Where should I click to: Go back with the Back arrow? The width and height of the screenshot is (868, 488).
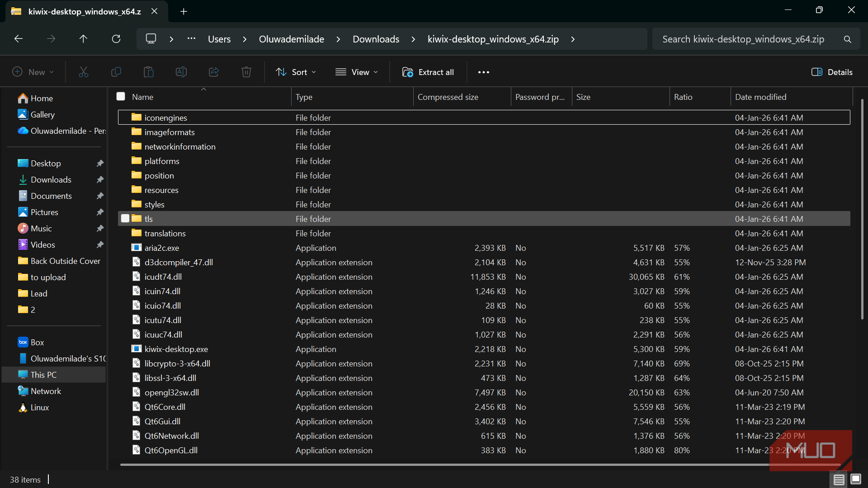(19, 39)
